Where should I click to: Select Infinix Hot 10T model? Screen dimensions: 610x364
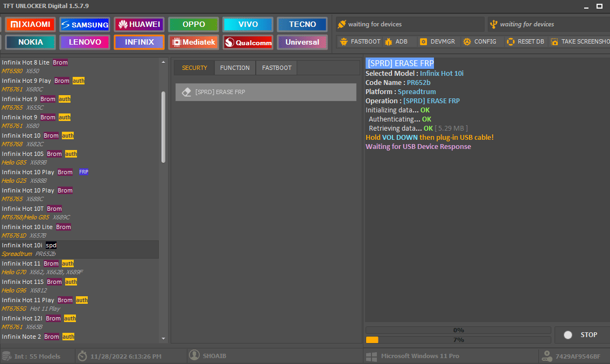point(79,212)
